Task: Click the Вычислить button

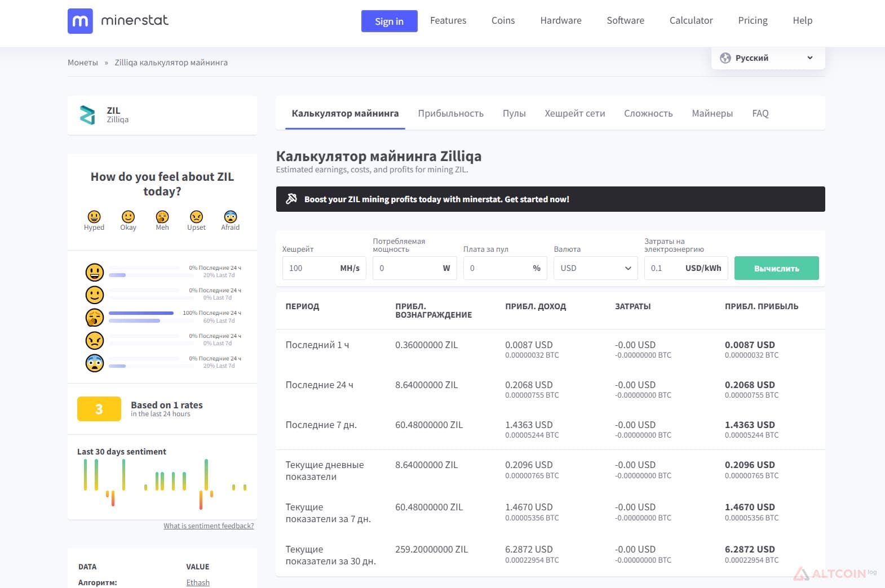Action: tap(776, 268)
